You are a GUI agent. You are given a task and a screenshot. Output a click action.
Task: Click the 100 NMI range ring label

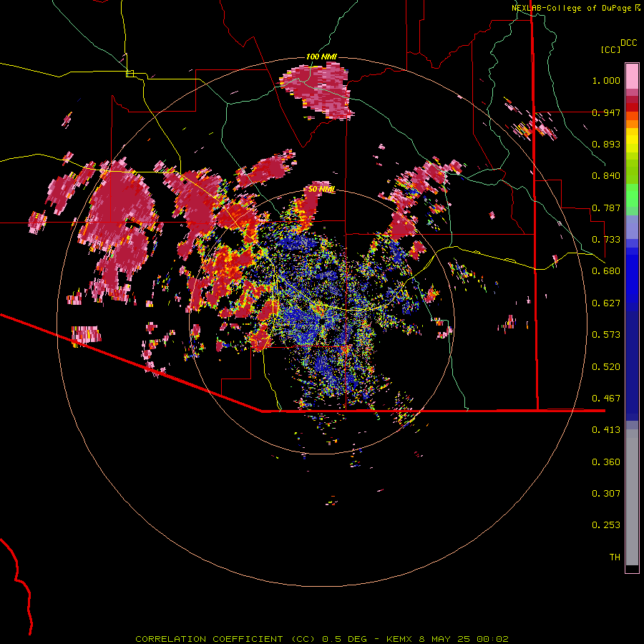321,57
